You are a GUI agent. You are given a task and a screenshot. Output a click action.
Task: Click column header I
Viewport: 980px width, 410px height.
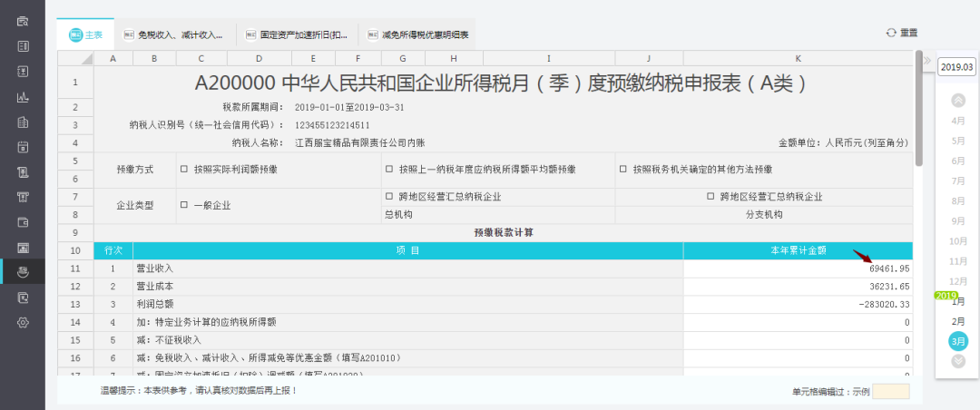pos(549,58)
